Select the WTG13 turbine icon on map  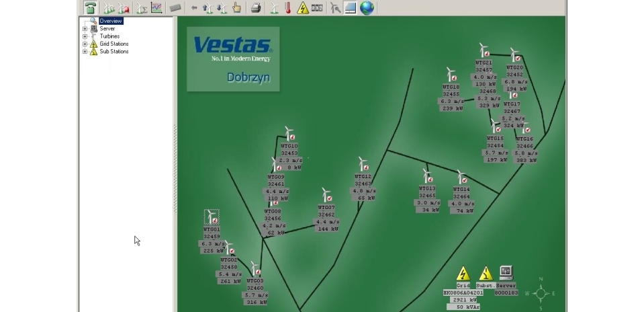click(428, 176)
